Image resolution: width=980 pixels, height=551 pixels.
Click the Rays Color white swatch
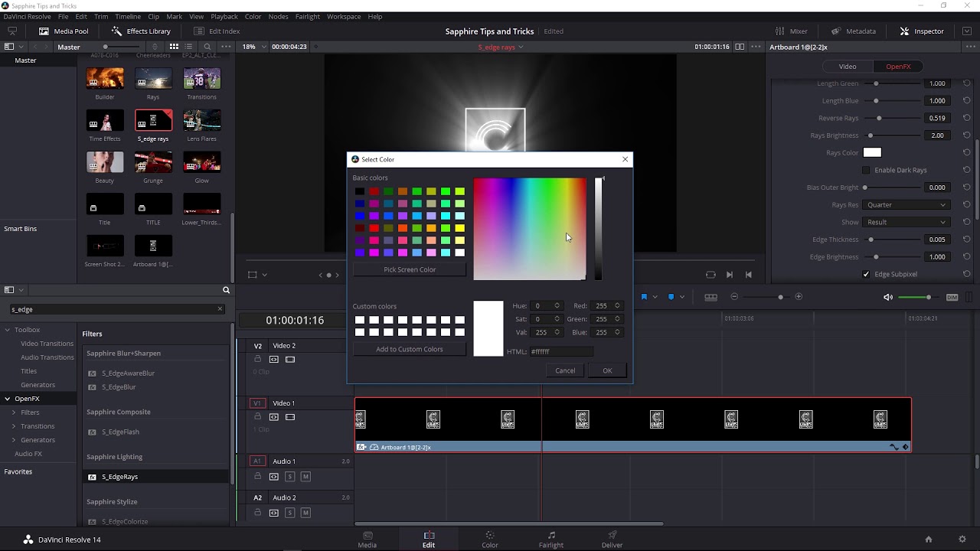(x=872, y=152)
